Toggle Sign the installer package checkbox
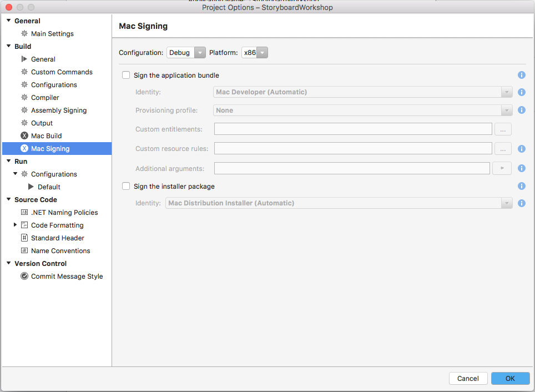Viewport: 535px width, 392px height. [126, 187]
